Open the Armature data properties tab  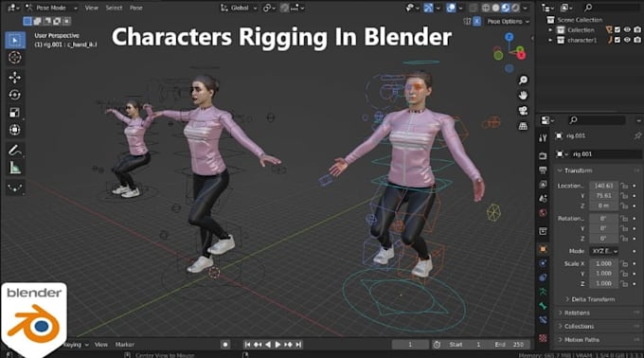pyautogui.click(x=543, y=292)
